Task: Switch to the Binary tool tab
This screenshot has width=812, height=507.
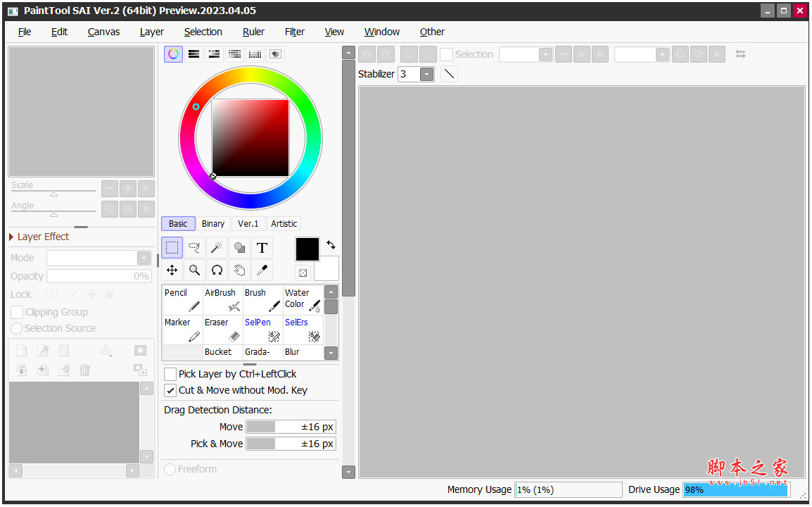Action: pos(212,224)
